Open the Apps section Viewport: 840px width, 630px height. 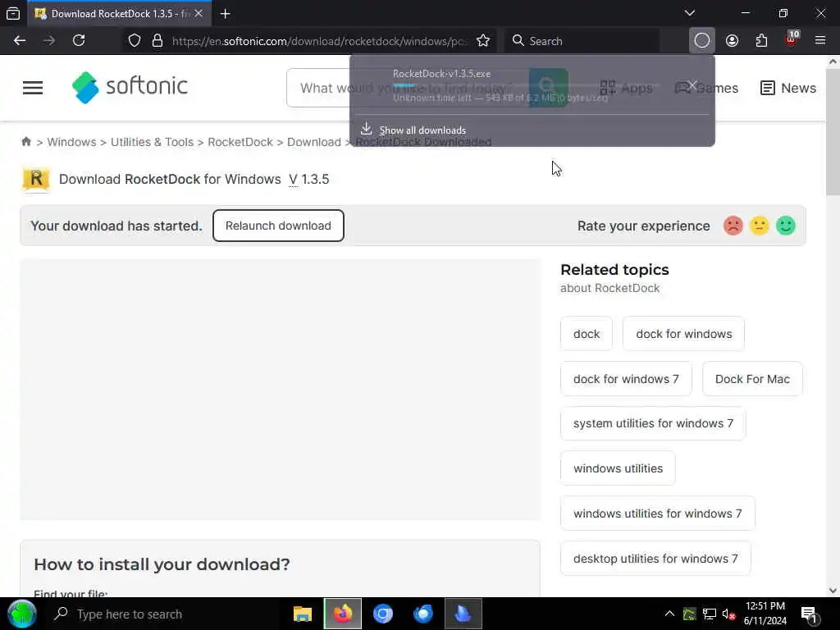pos(626,88)
